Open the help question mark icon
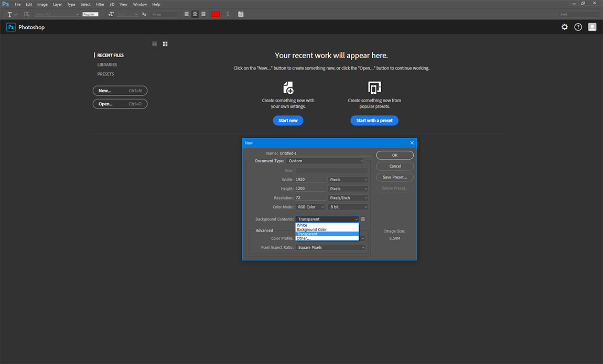The width and height of the screenshot is (603, 364). point(578,27)
